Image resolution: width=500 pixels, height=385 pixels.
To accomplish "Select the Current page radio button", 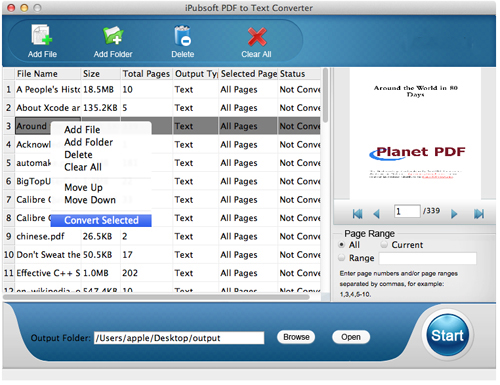I will [x=384, y=245].
